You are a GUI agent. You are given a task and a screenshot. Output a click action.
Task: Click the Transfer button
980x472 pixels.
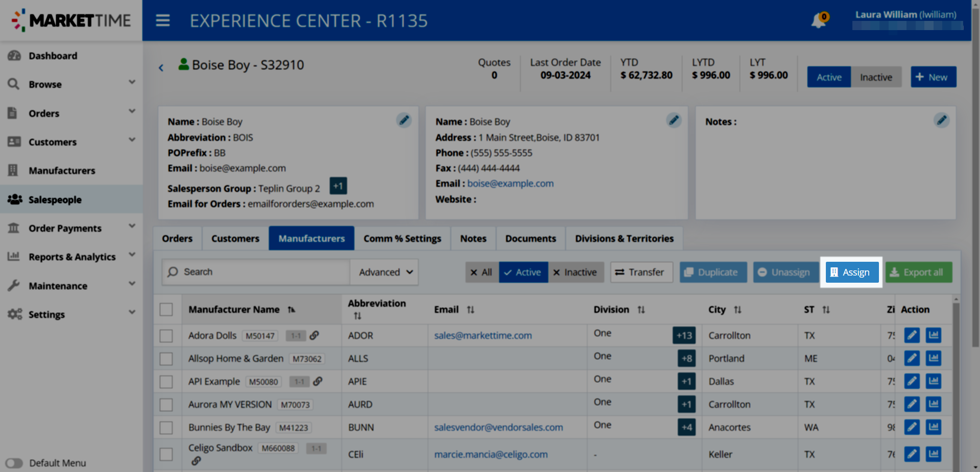tap(641, 272)
